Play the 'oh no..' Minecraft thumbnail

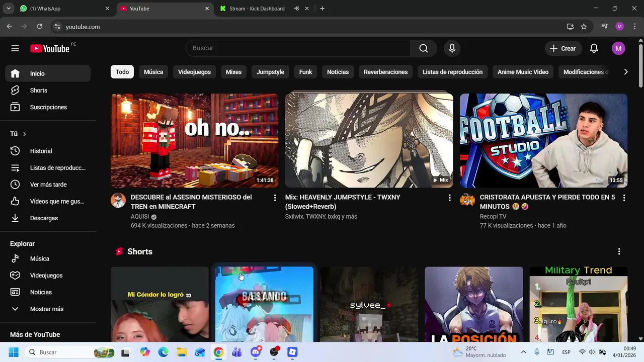click(194, 140)
